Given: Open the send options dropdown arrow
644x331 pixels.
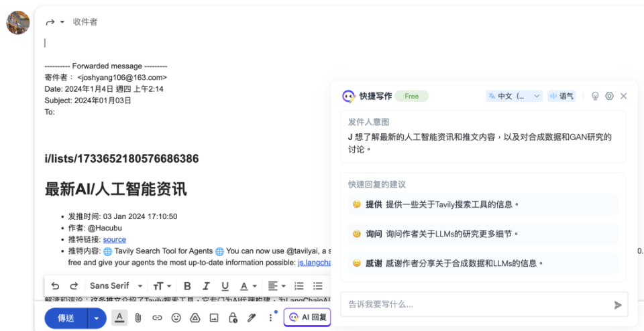Looking at the screenshot, I should [x=97, y=318].
